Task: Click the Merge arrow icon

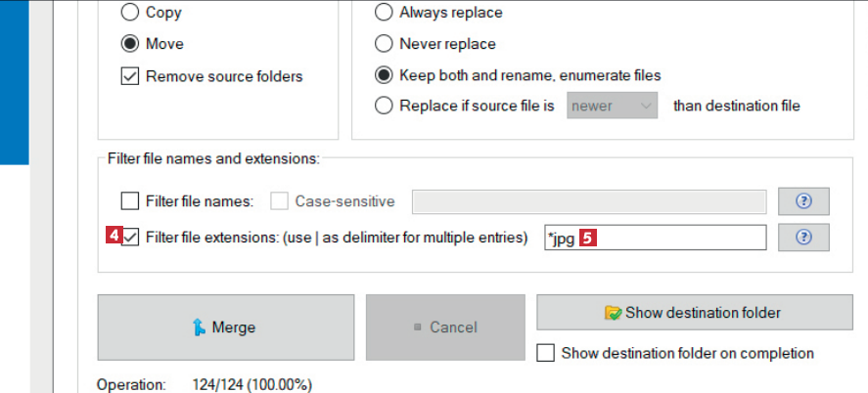Action: (200, 327)
